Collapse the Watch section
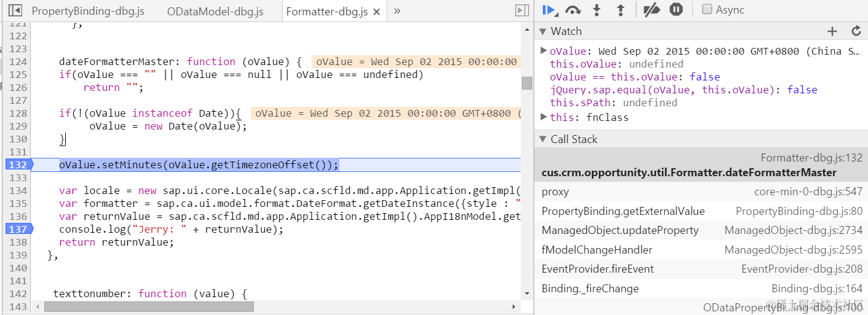Viewport: 868px width, 315px height. point(543,31)
